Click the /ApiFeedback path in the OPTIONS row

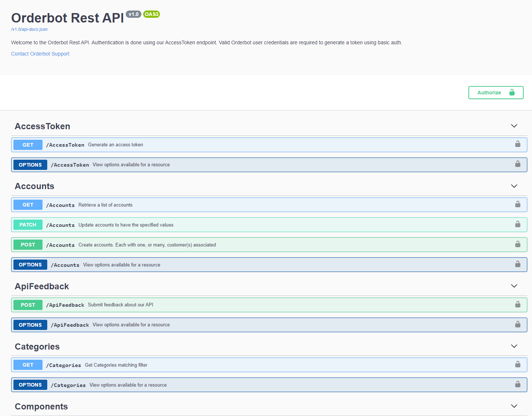(x=70, y=325)
